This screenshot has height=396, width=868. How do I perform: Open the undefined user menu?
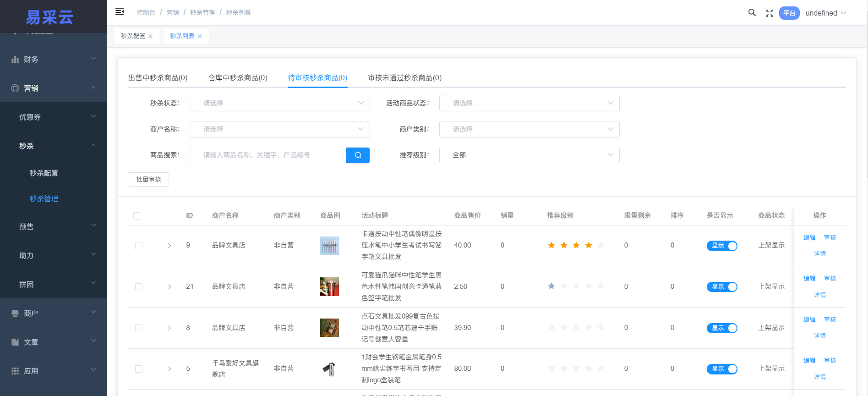(x=825, y=13)
